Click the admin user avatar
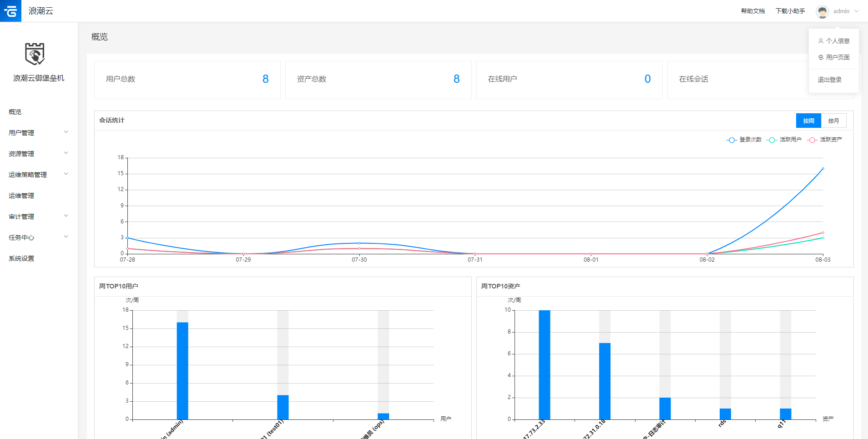Viewport: 868px width, 439px height. (x=822, y=11)
